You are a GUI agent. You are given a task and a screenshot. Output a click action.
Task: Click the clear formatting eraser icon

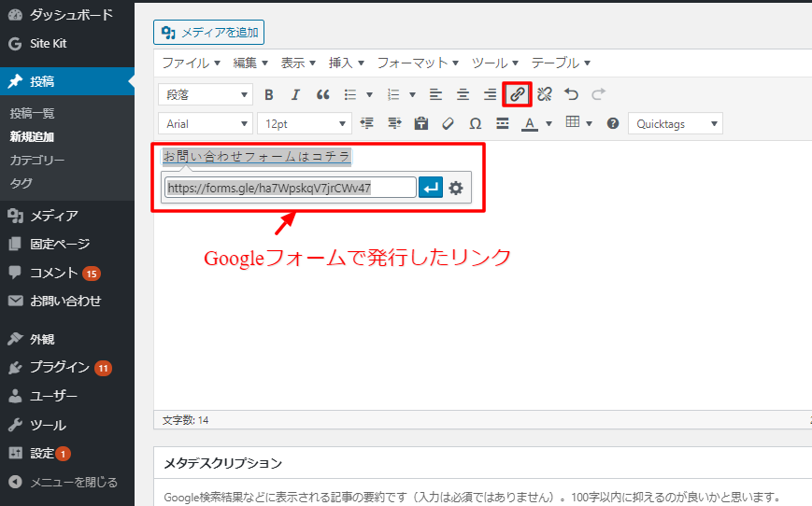click(x=448, y=123)
